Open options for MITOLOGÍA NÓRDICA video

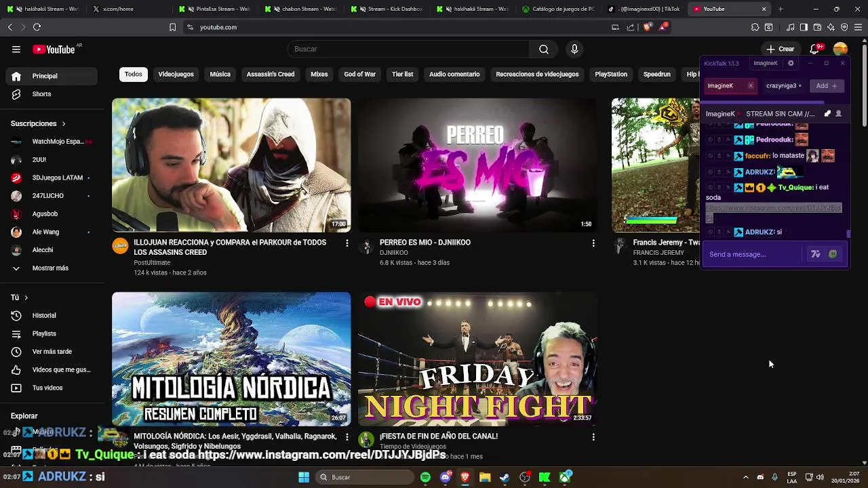click(347, 437)
